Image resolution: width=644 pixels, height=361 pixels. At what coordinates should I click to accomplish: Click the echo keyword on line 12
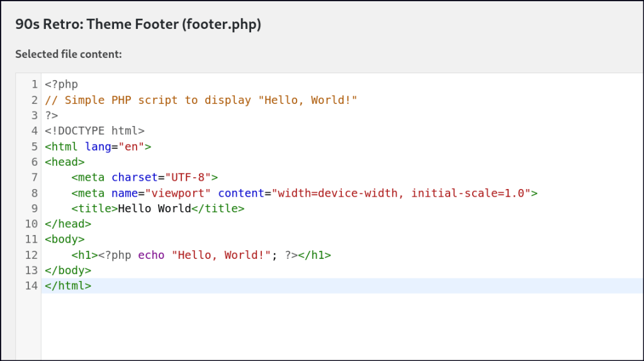coord(151,255)
